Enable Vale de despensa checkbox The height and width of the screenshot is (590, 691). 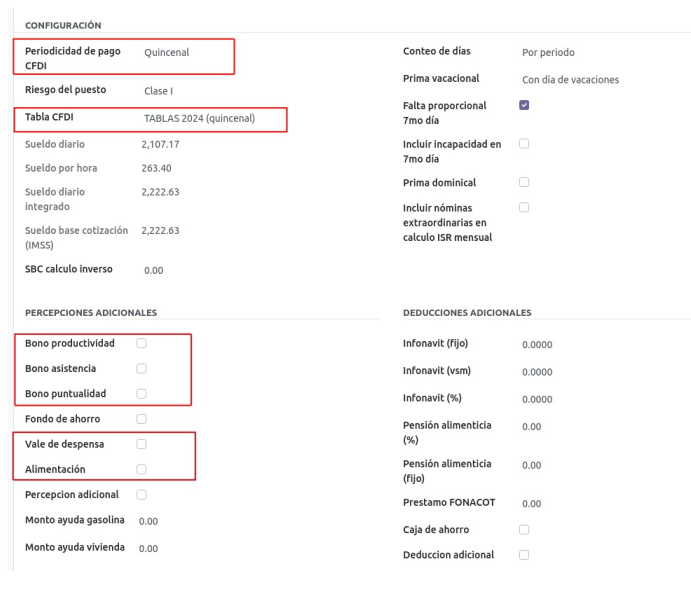(141, 443)
